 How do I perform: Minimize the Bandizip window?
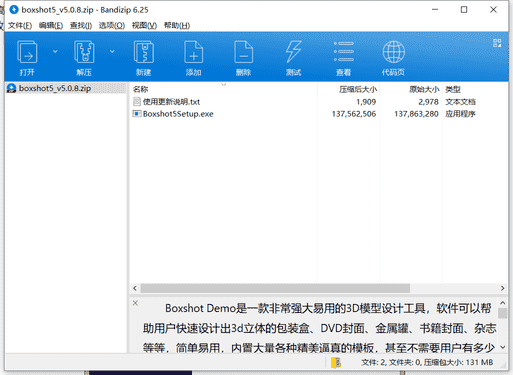[x=435, y=10]
